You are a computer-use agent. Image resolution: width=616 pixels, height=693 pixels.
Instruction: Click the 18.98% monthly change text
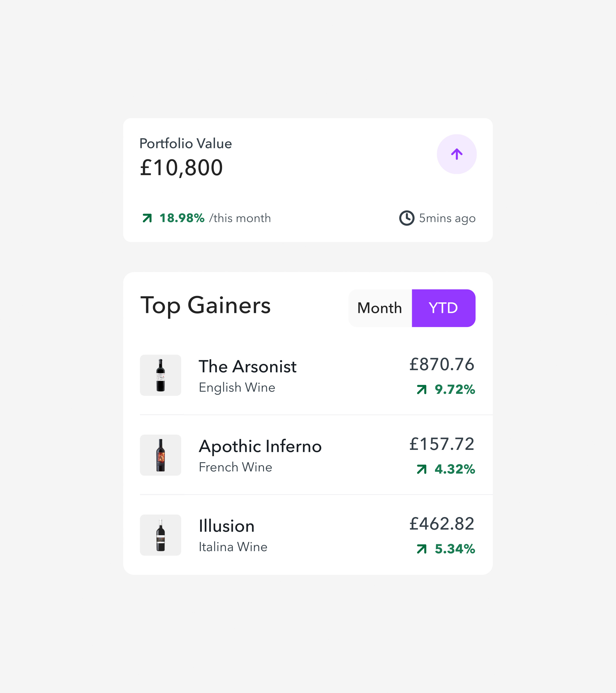tap(182, 218)
